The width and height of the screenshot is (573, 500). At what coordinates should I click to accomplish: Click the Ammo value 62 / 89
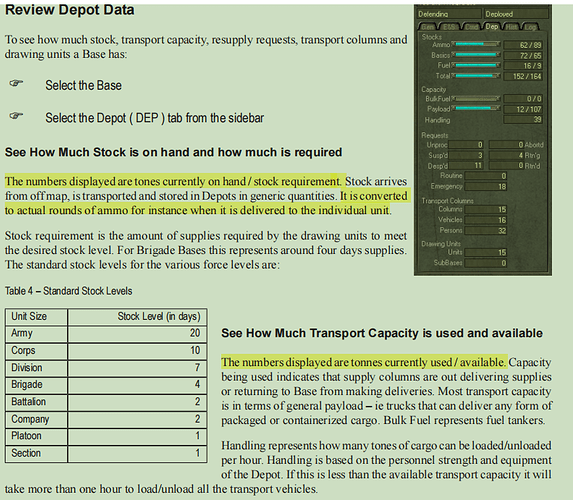click(x=523, y=45)
